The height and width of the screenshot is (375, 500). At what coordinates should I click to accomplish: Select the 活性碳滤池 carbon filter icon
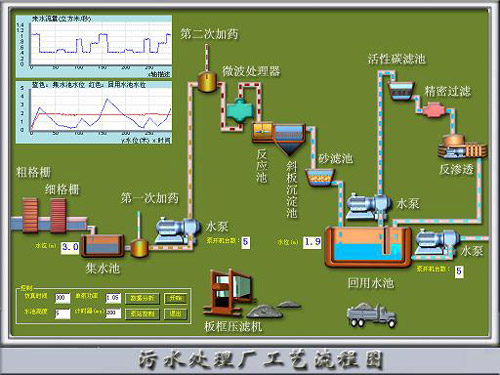tap(401, 90)
